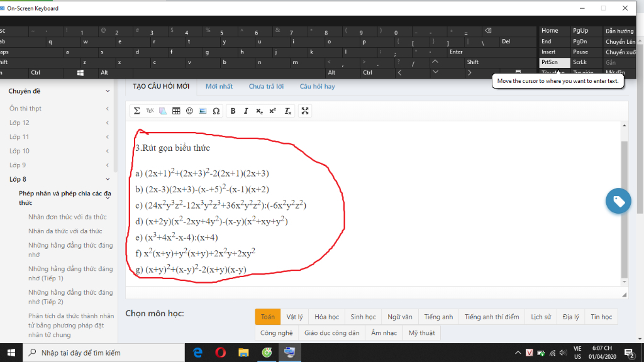Click the blue tag floating button

point(618,200)
